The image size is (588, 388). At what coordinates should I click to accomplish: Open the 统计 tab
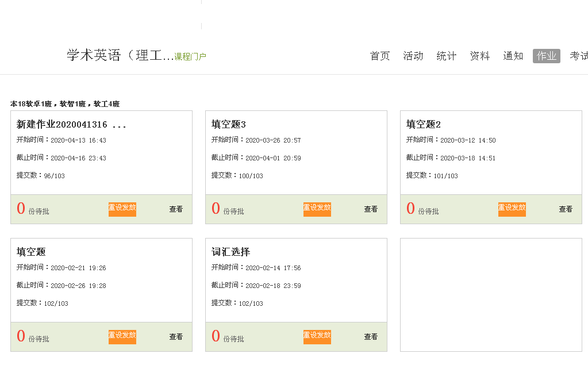447,56
